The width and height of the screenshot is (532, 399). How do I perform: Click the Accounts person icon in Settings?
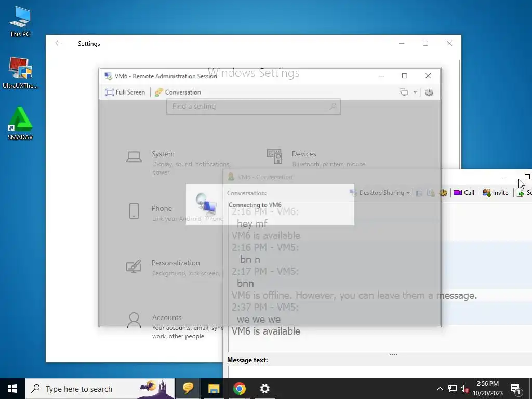134,320
